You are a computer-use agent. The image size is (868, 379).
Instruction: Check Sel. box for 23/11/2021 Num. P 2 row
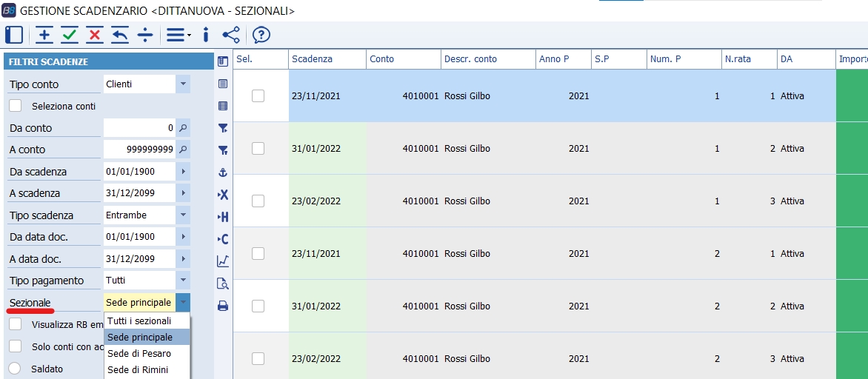pyautogui.click(x=258, y=253)
